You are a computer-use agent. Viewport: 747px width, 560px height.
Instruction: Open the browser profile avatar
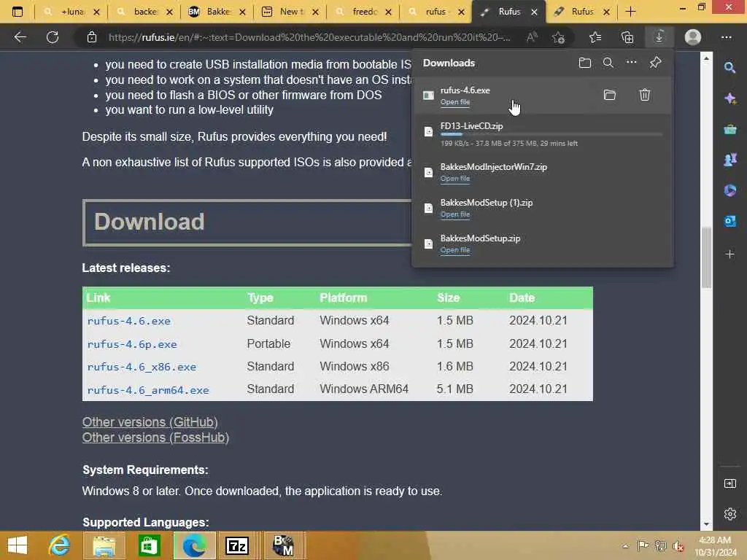tap(693, 37)
